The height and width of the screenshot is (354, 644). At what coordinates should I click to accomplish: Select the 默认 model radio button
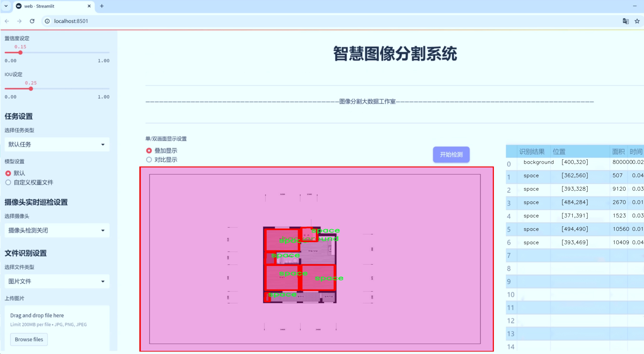click(8, 173)
